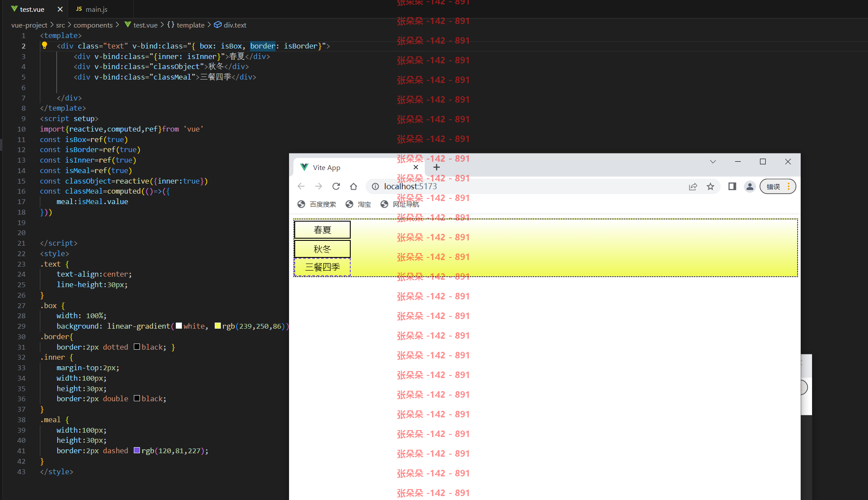Click test.vue breadcrumb item

coord(141,25)
